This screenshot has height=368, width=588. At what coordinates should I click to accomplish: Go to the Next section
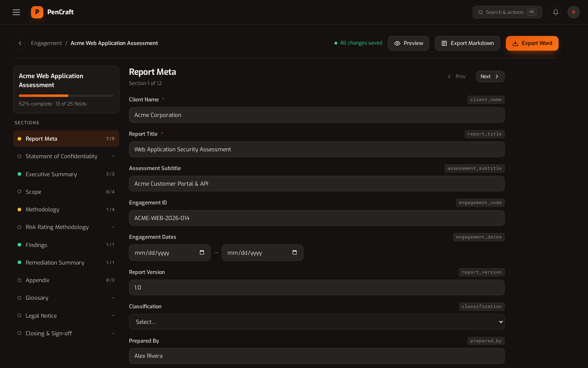pyautogui.click(x=490, y=76)
